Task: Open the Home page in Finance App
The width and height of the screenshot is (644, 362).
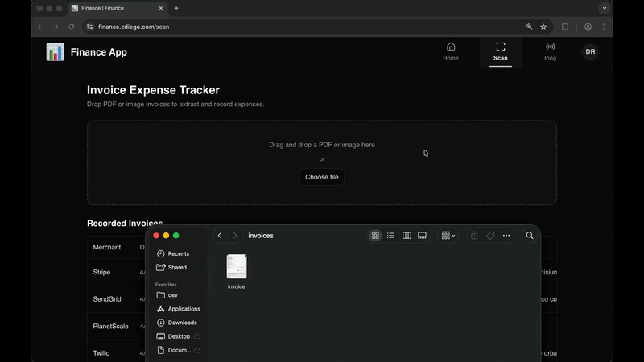Action: point(451,51)
